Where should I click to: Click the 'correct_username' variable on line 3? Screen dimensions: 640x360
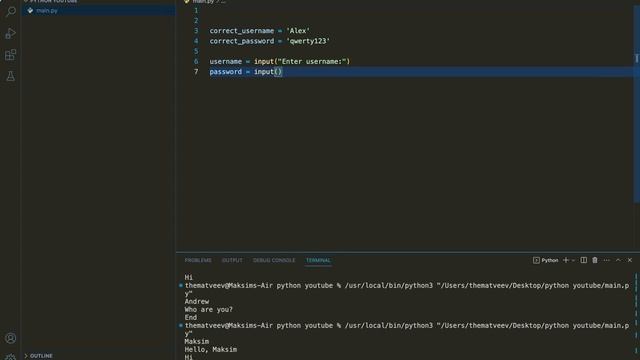(x=242, y=31)
